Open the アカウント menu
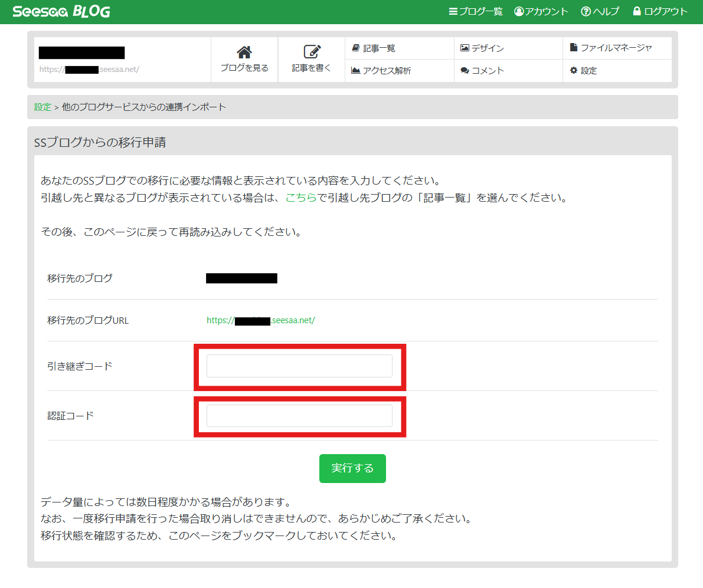703x588 pixels. point(541,11)
